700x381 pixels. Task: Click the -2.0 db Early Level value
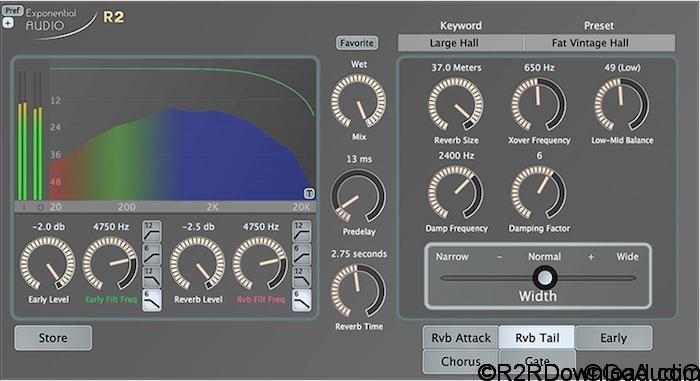[x=48, y=227]
